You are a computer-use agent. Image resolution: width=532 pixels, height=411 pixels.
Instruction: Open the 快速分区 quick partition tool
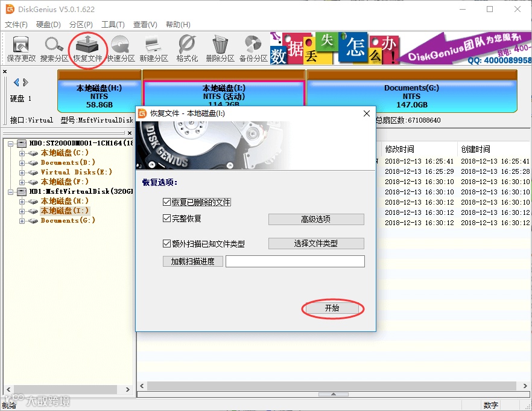(x=121, y=49)
